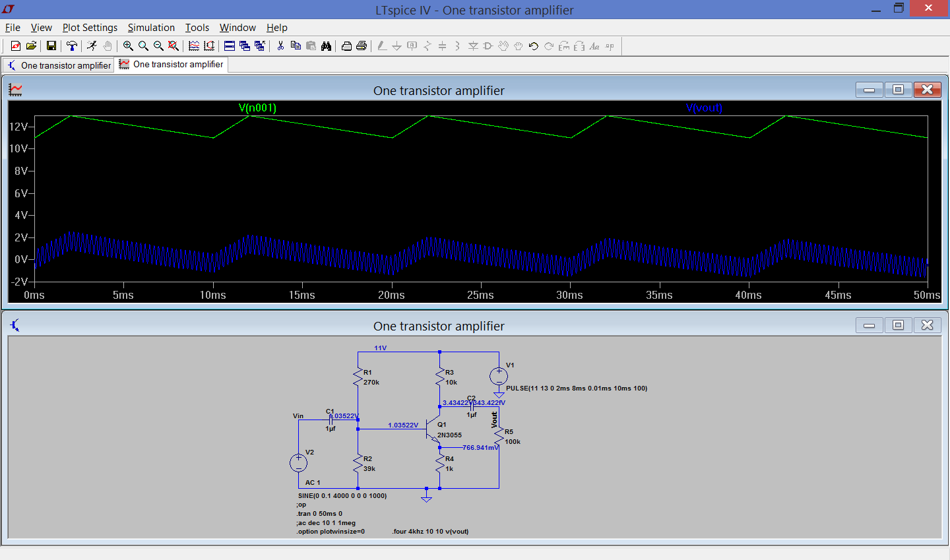Viewport: 950px width, 560px height.
Task: Minimize the waveform plot window
Action: [870, 90]
